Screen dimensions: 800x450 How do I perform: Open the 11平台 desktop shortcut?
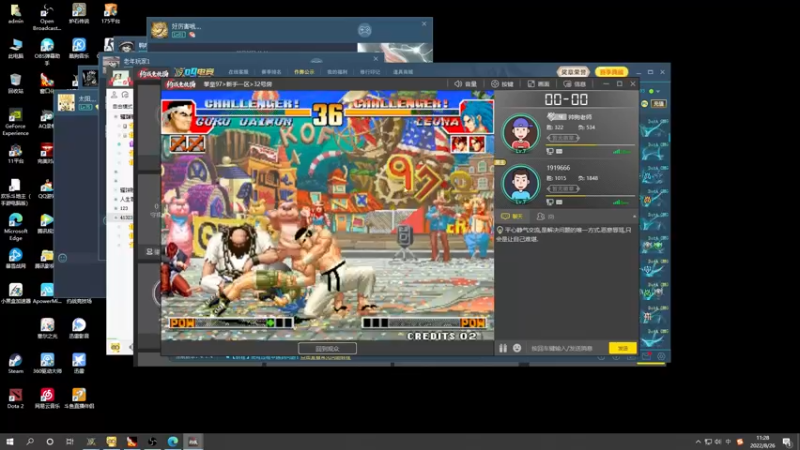(x=15, y=153)
